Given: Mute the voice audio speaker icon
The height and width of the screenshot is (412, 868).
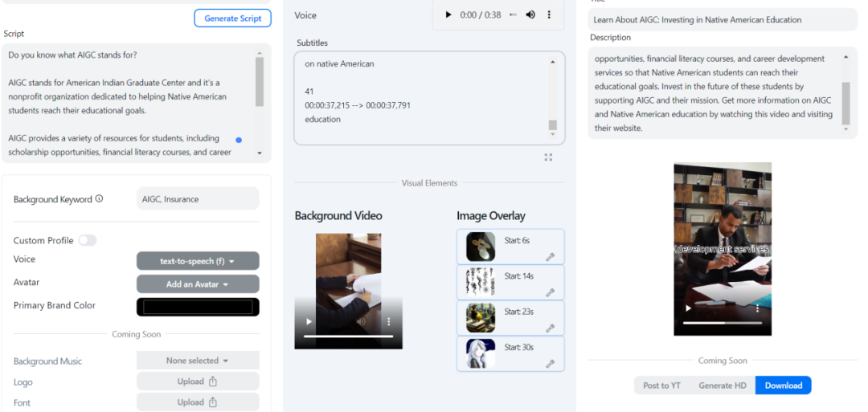Looking at the screenshot, I should coord(530,15).
